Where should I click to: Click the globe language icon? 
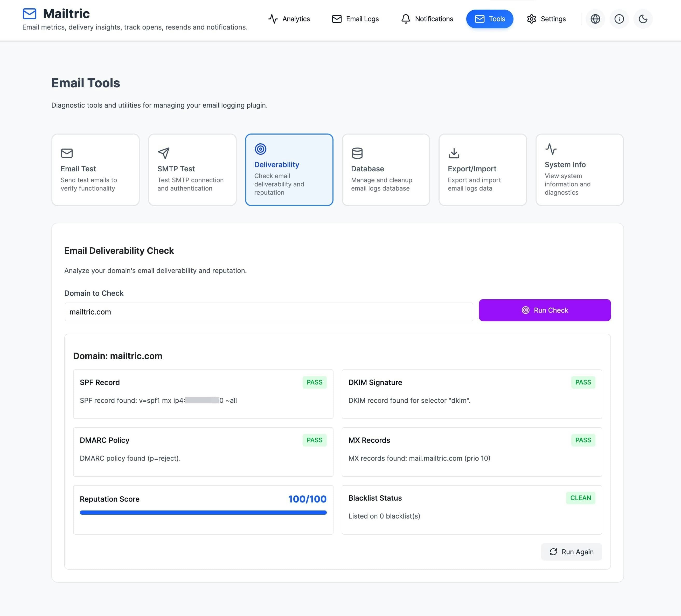pos(595,19)
